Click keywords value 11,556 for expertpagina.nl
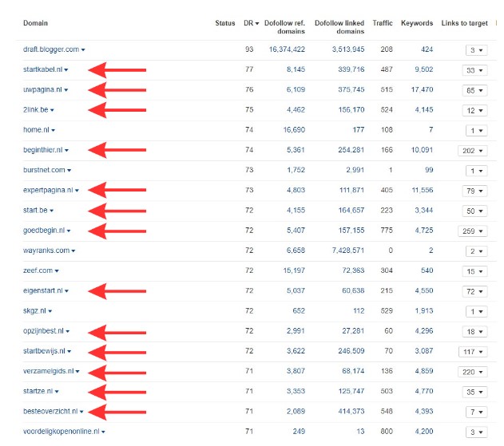 click(423, 190)
